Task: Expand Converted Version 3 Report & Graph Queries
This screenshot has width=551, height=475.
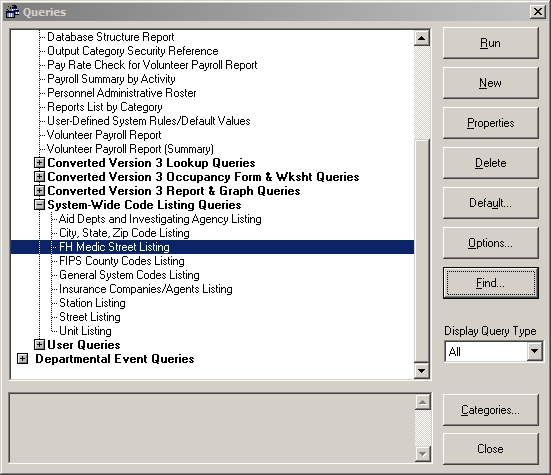Action: click(x=39, y=191)
